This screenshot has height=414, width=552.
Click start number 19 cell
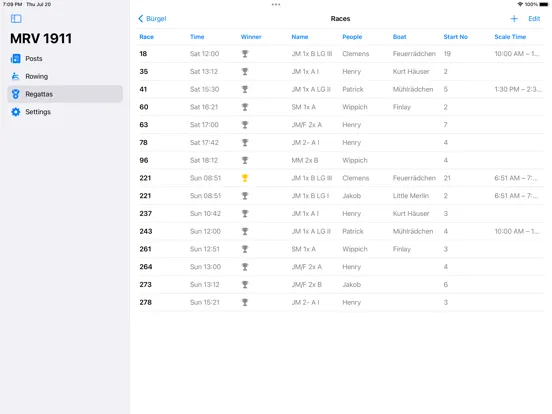[x=447, y=54]
